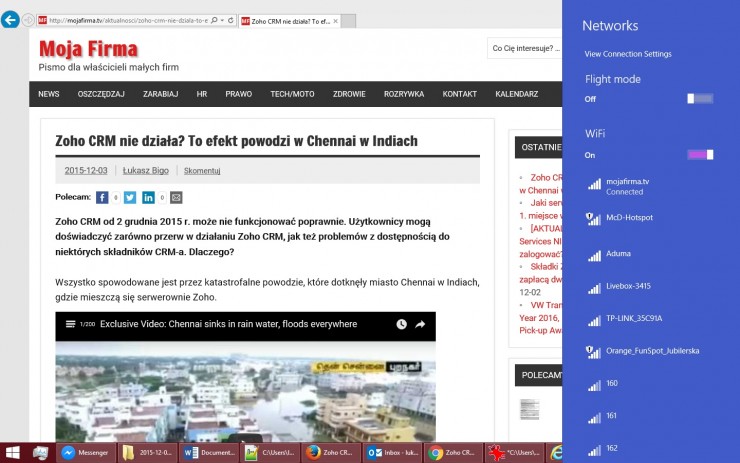Open the computer icon next to Start
The height and width of the screenshot is (463, 740).
pyautogui.click(x=41, y=453)
